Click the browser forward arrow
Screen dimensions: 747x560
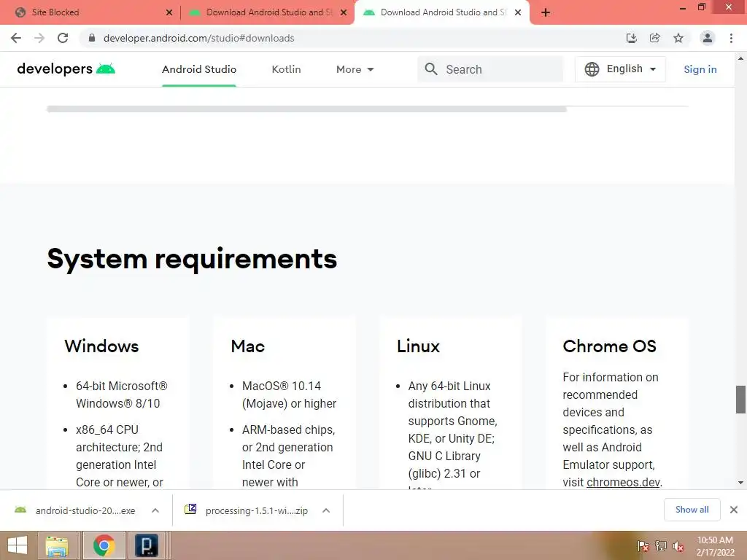coord(39,38)
